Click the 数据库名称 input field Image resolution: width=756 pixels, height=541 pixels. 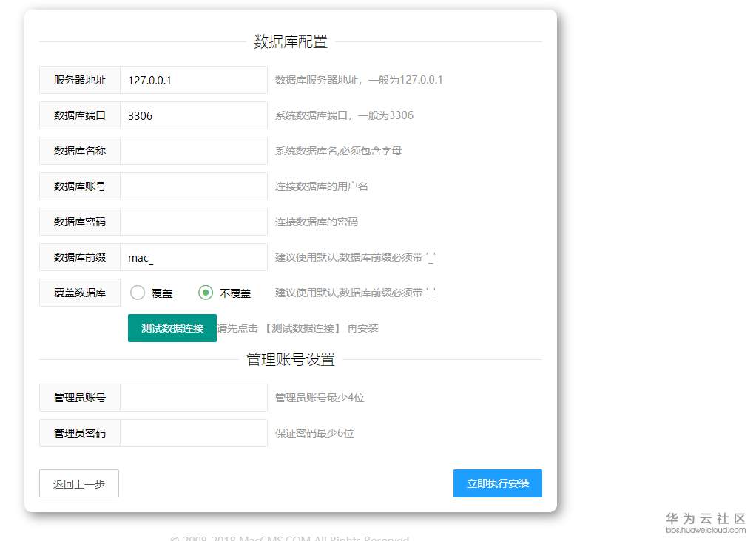click(x=194, y=151)
